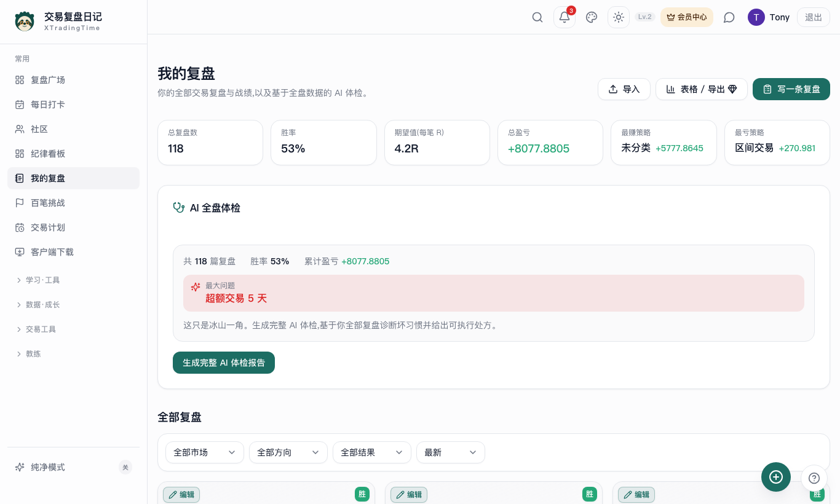Click the diamond icon on 表格/导出
The width and height of the screenshot is (840, 504).
[x=732, y=89]
